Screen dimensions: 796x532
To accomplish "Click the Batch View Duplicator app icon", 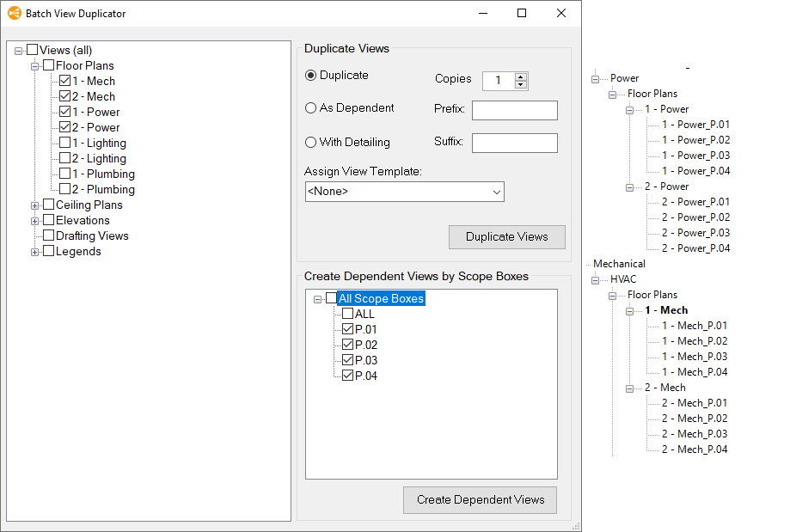I will pos(14,14).
